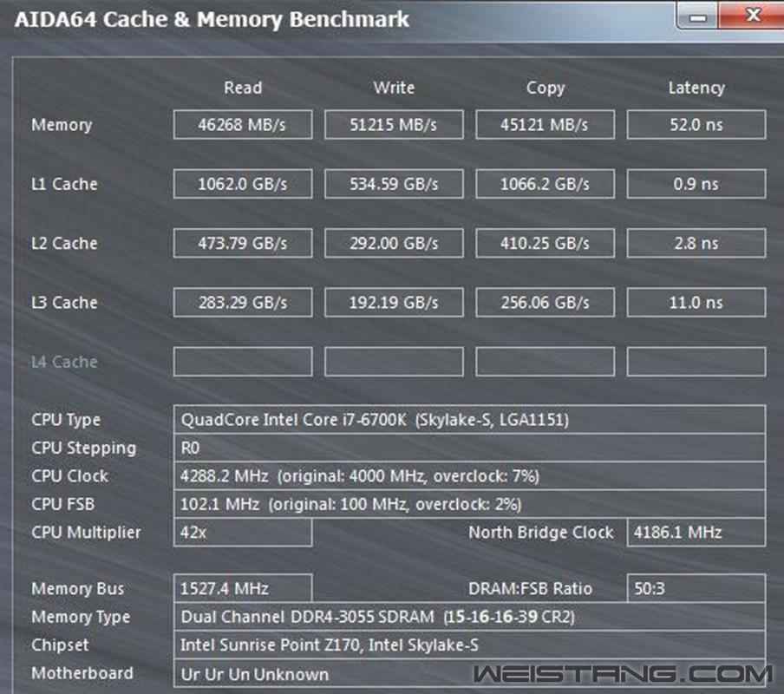Select the L3 Cache Write 192.19 GB/s field
The height and width of the screenshot is (694, 784).
(x=394, y=303)
